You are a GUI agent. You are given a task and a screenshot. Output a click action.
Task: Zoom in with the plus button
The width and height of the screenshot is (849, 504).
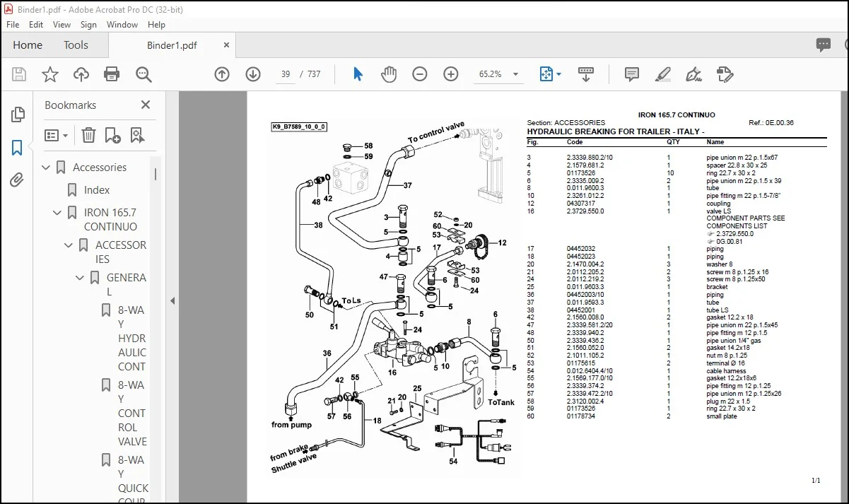[x=451, y=74]
